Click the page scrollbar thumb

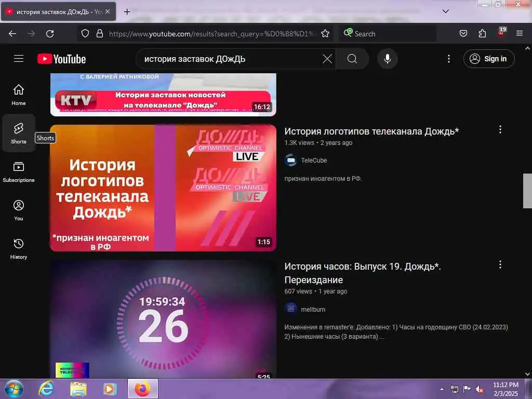pyautogui.click(x=527, y=191)
